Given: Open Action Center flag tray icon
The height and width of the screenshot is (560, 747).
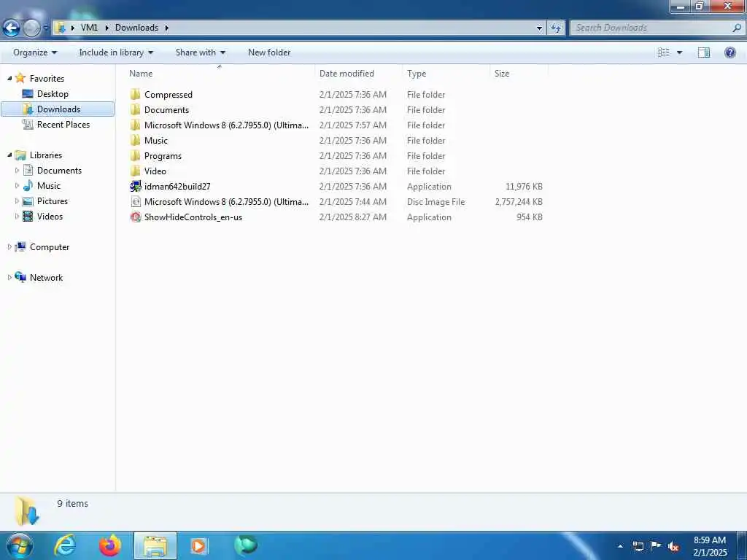Looking at the screenshot, I should [656, 546].
